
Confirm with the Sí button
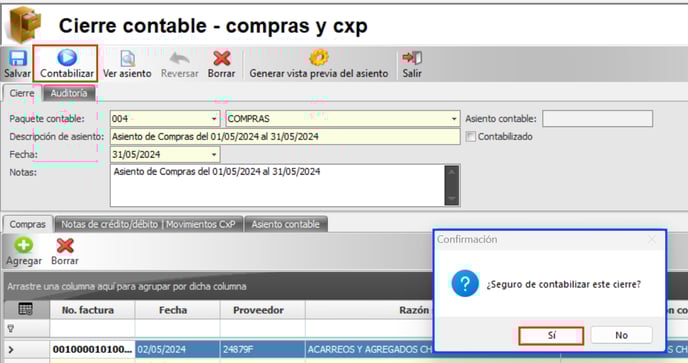551,335
